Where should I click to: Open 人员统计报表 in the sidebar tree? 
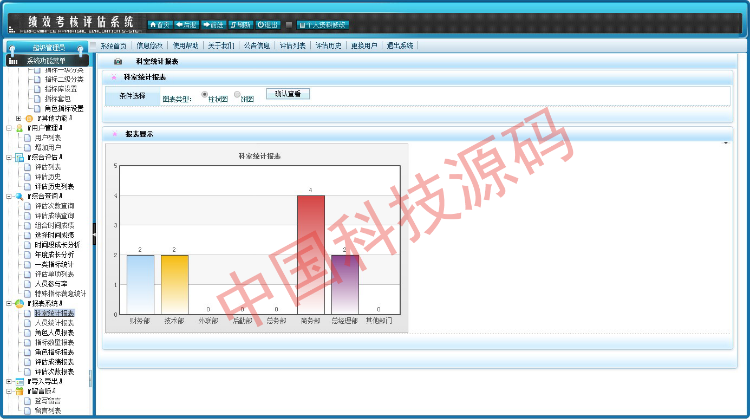click(55, 323)
